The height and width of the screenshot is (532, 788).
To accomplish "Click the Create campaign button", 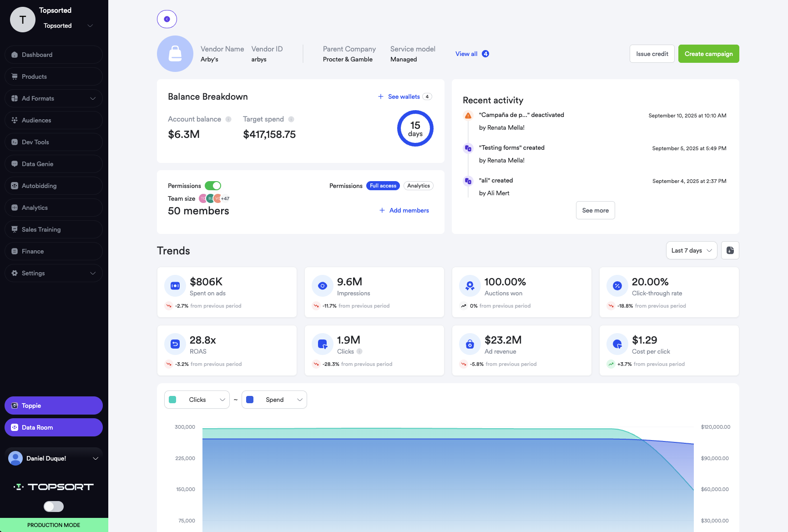I will 708,54.
